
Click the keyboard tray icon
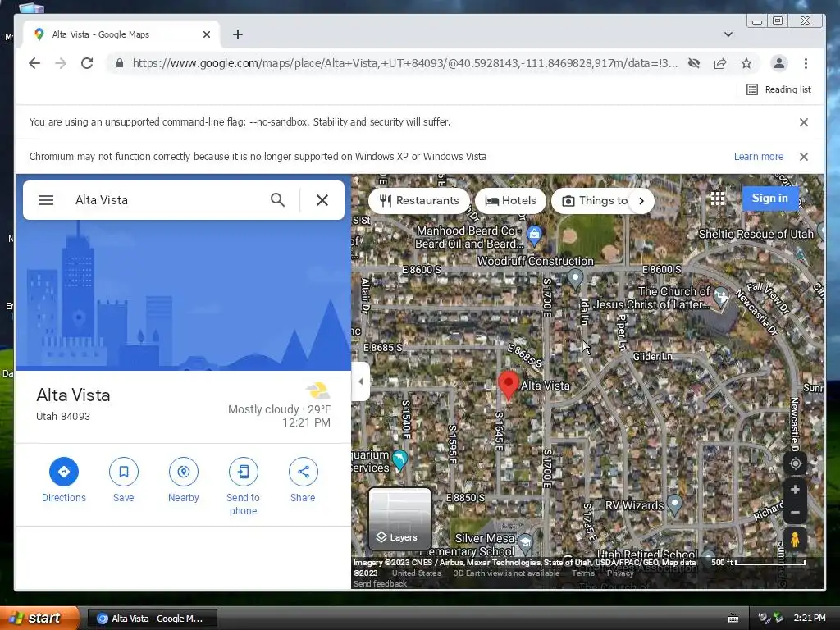click(733, 619)
